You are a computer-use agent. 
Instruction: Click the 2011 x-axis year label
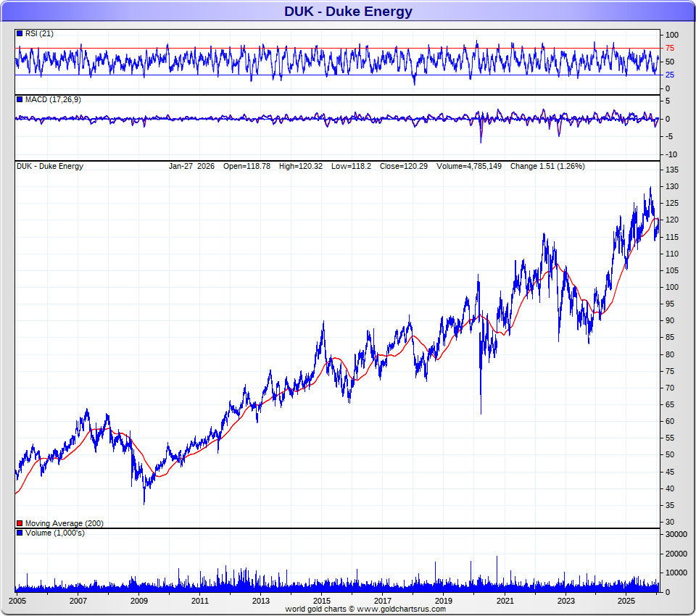pyautogui.click(x=200, y=601)
